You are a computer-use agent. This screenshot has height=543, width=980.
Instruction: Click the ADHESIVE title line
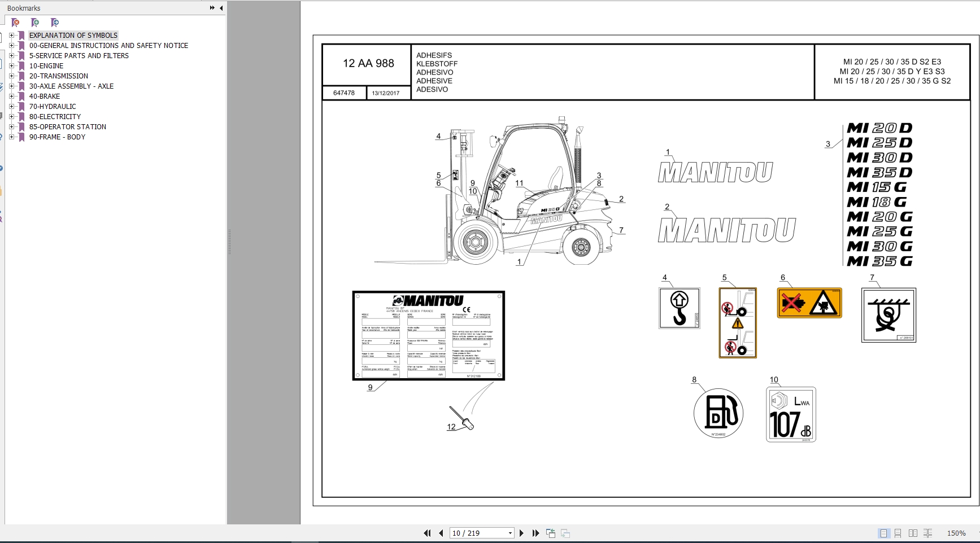[x=434, y=81]
